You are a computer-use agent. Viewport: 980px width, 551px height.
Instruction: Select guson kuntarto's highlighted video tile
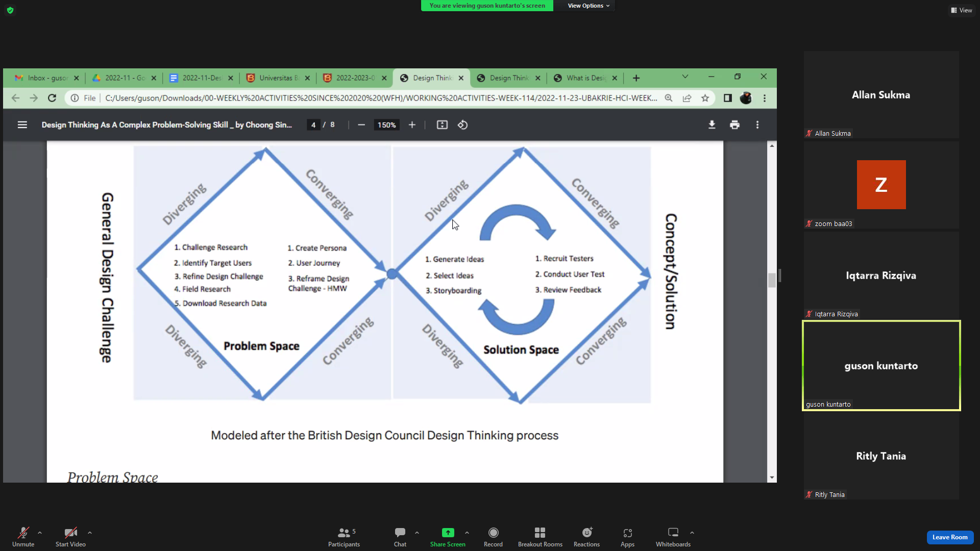[x=881, y=366]
